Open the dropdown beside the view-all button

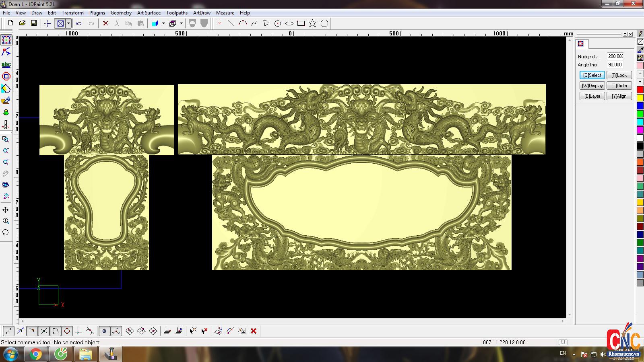[x=69, y=23]
